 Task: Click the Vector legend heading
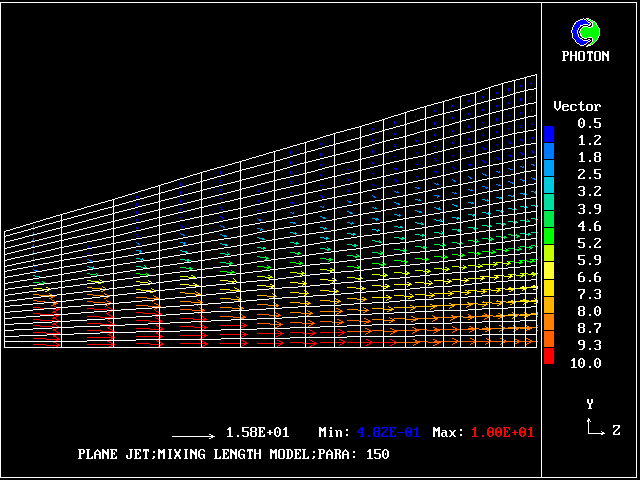[x=577, y=106]
